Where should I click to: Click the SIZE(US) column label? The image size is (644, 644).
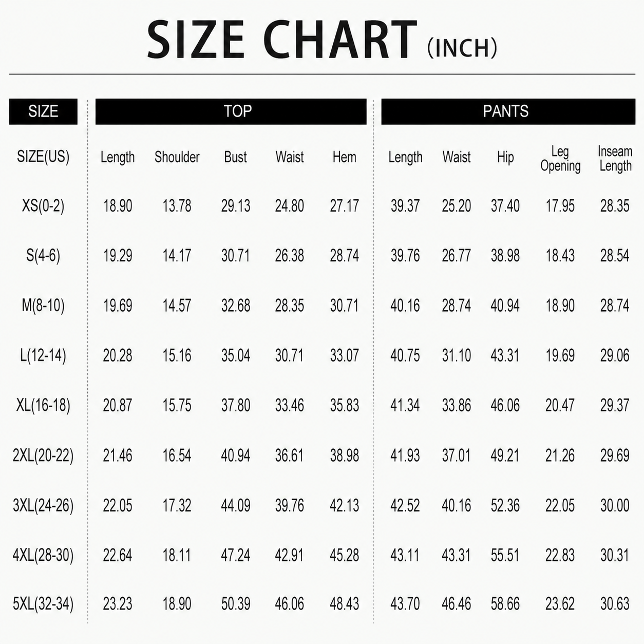coord(43,157)
